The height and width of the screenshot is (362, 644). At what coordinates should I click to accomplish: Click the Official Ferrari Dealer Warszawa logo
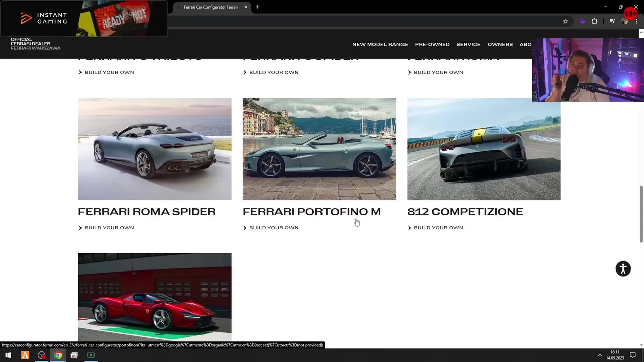[x=36, y=44]
